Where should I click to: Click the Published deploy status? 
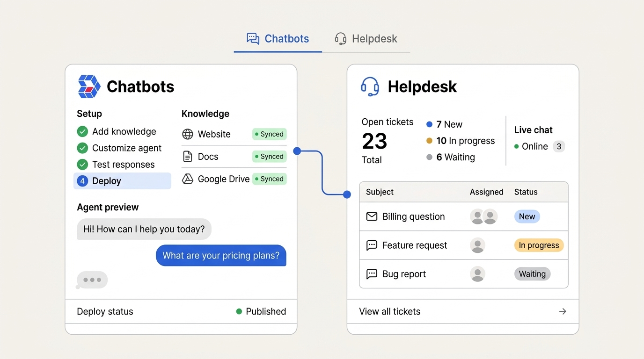click(261, 312)
